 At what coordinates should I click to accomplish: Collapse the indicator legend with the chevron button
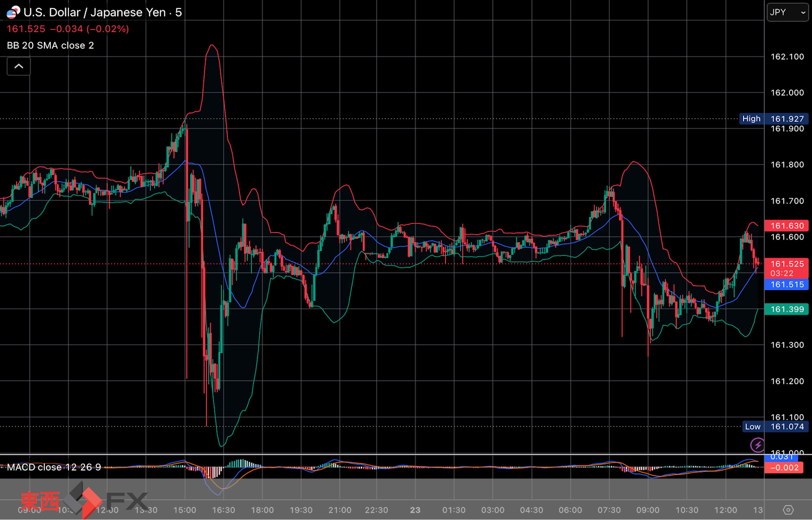coord(19,66)
